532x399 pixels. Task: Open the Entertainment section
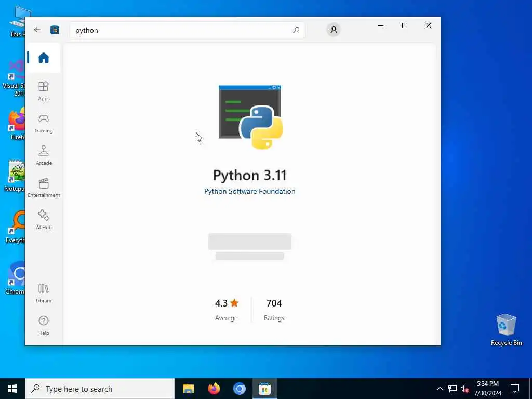click(44, 188)
